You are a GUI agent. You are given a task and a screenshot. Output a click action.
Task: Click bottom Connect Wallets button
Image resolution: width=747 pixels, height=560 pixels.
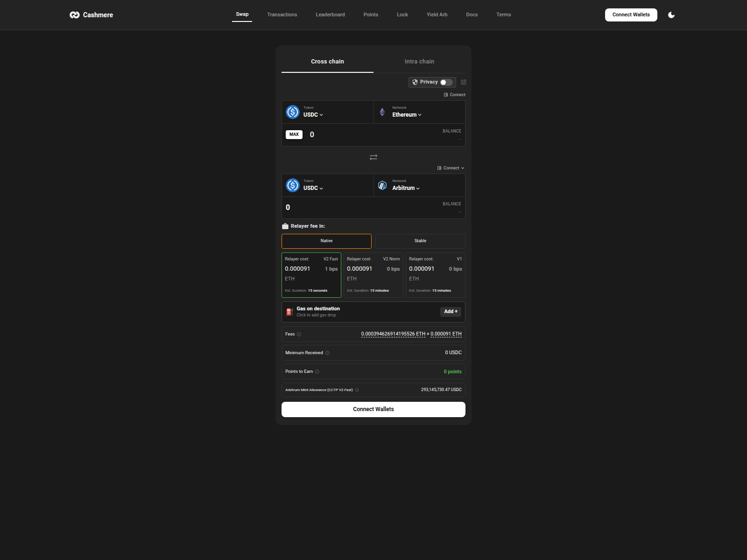pyautogui.click(x=373, y=409)
